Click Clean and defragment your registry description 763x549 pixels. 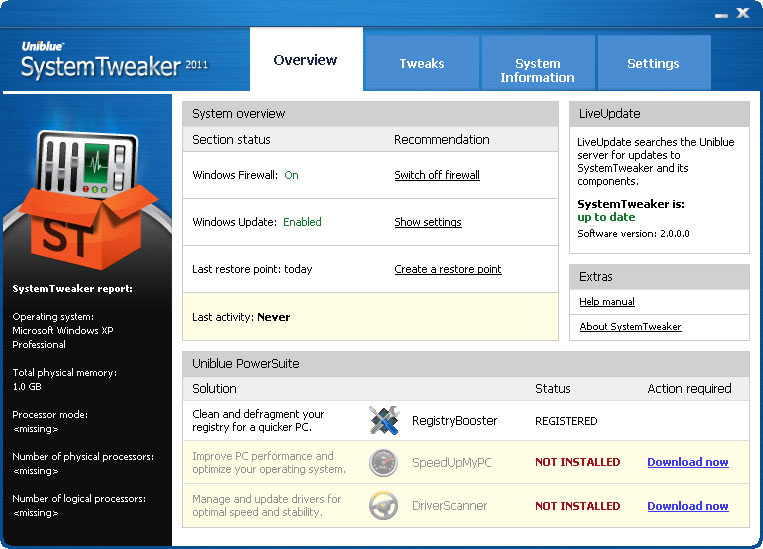tap(258, 421)
